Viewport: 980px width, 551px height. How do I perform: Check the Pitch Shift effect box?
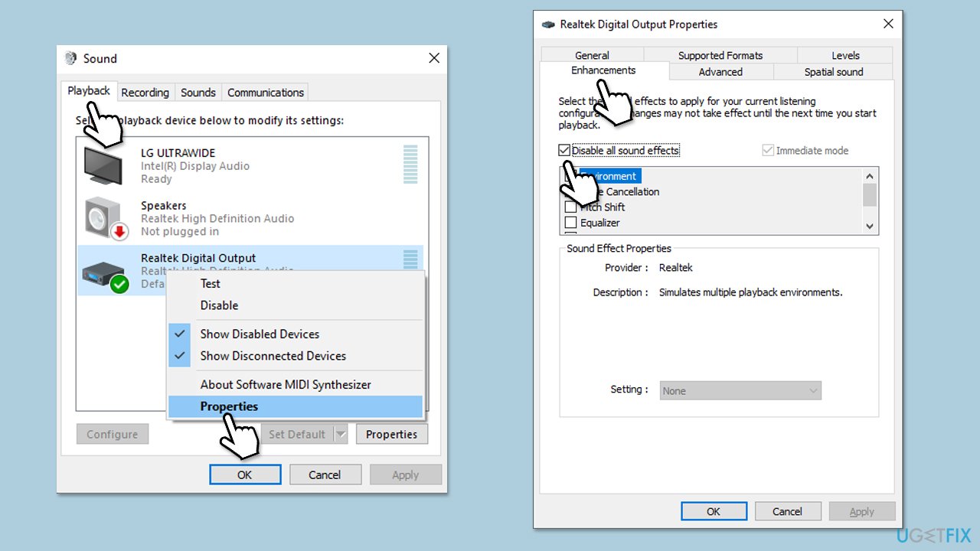tap(570, 207)
